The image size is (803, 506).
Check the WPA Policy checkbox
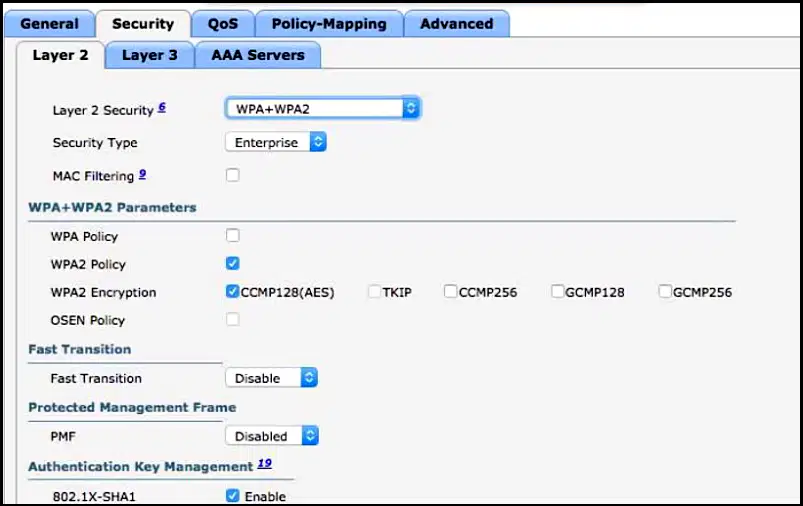pyautogui.click(x=233, y=236)
